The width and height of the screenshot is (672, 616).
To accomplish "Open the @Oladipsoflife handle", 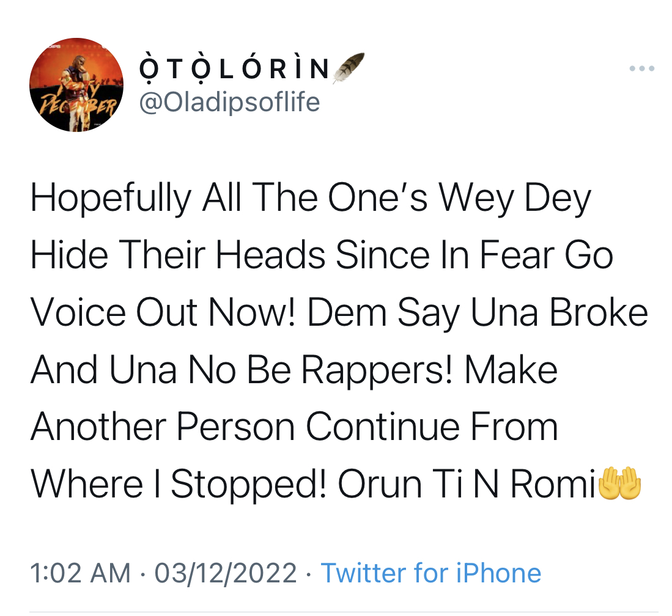I will 229,103.
